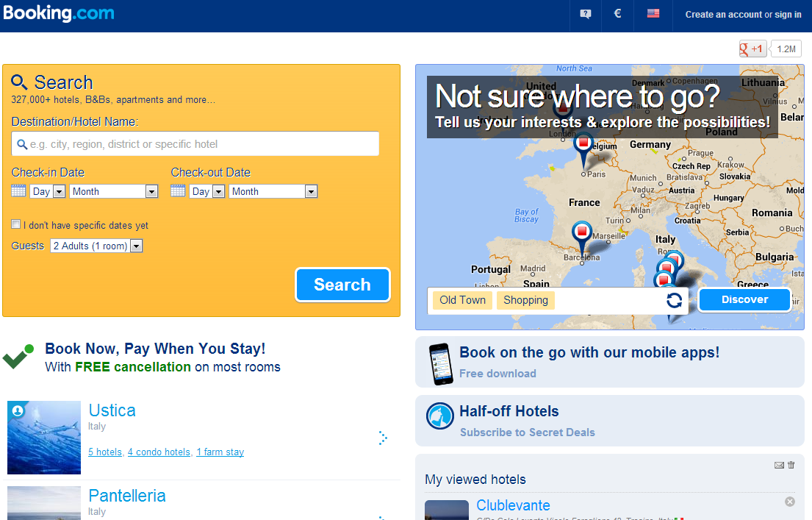
Task: Click the Pantelleria thumbnail image
Action: coord(44,503)
